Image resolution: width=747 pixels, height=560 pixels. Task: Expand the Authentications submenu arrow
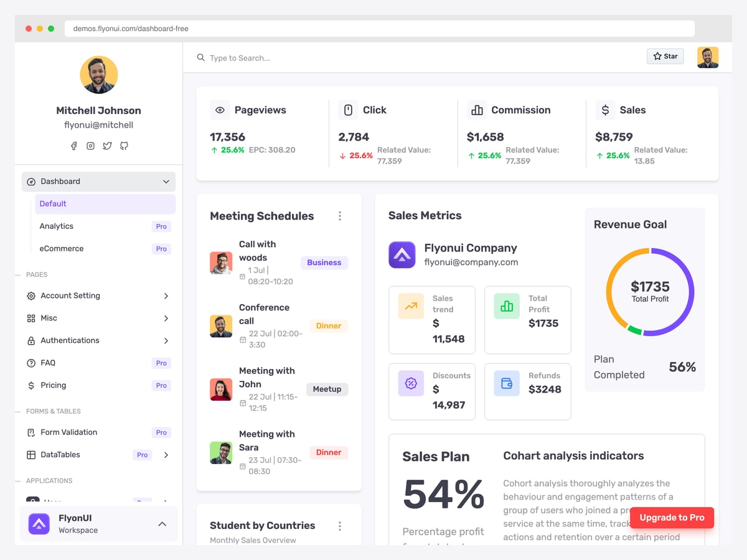point(166,341)
